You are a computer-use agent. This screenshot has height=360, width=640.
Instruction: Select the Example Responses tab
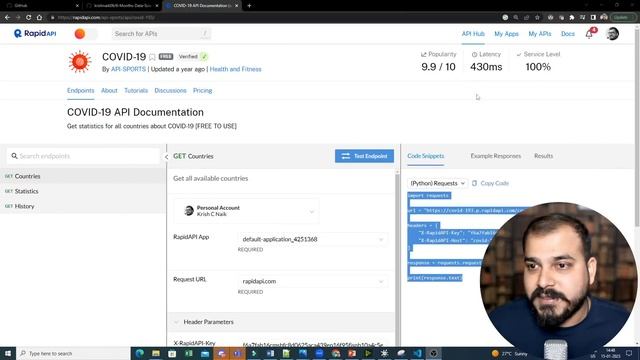(x=496, y=156)
